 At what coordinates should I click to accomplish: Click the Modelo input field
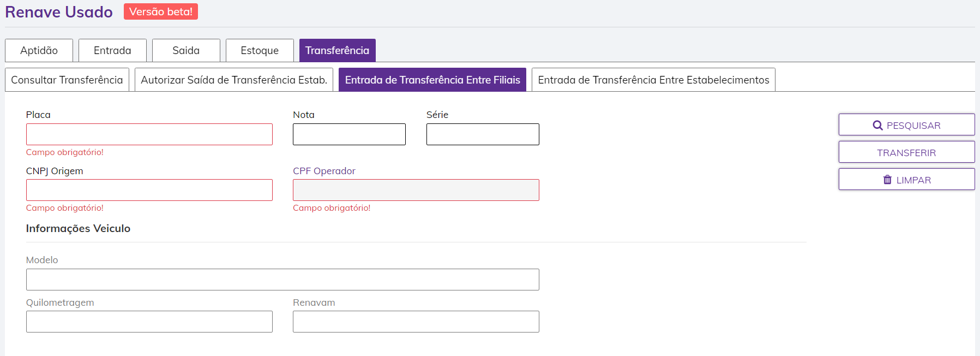pyautogui.click(x=282, y=280)
